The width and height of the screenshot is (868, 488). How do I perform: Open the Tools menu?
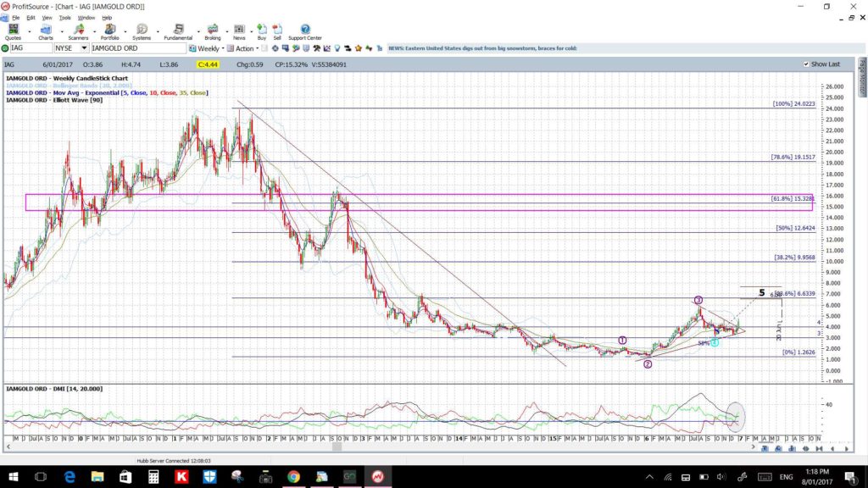tap(64, 18)
